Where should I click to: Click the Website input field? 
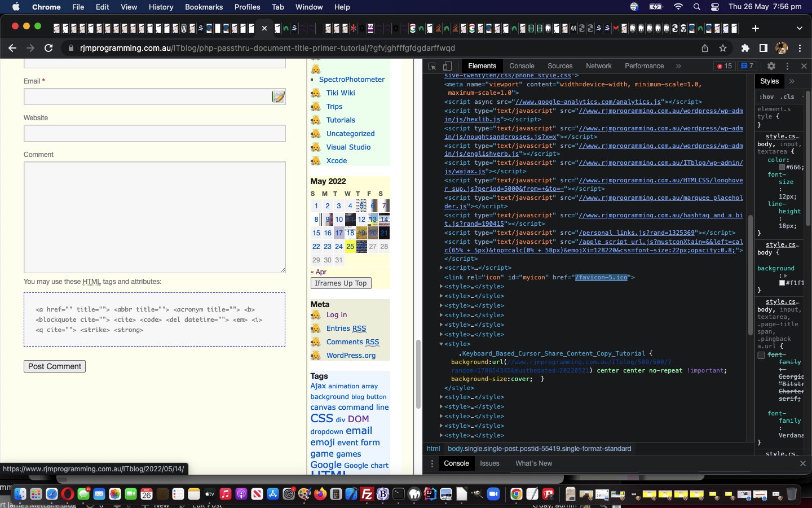pos(155,133)
